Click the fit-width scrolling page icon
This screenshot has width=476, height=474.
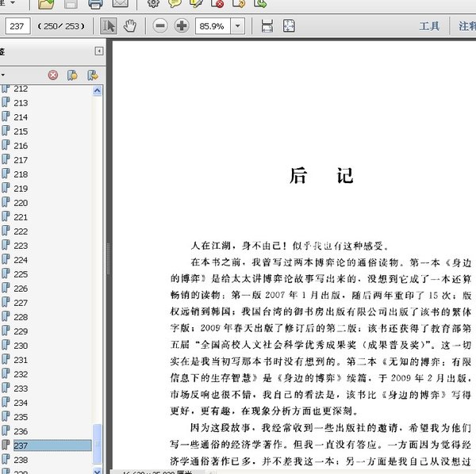pos(267,26)
